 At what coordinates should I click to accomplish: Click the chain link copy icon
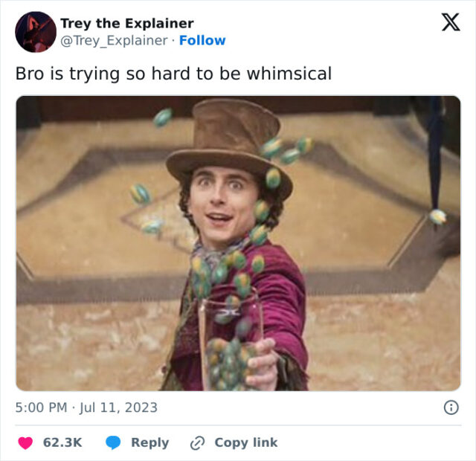click(197, 442)
